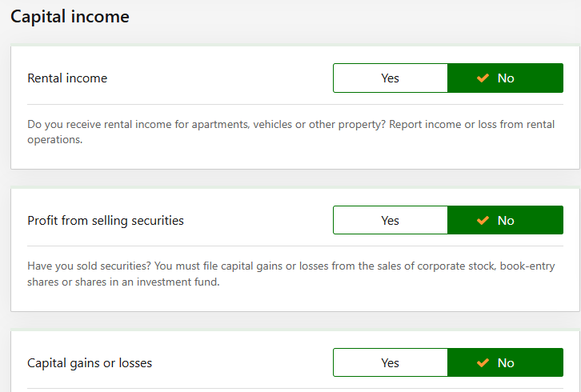Choose No for Rental income
Screen dimensions: 581x392
click(x=506, y=78)
